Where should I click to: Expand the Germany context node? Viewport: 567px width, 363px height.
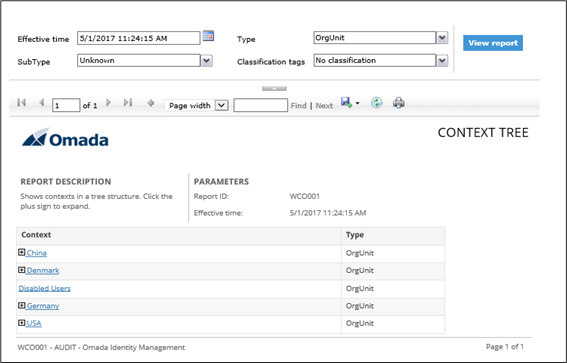click(22, 306)
